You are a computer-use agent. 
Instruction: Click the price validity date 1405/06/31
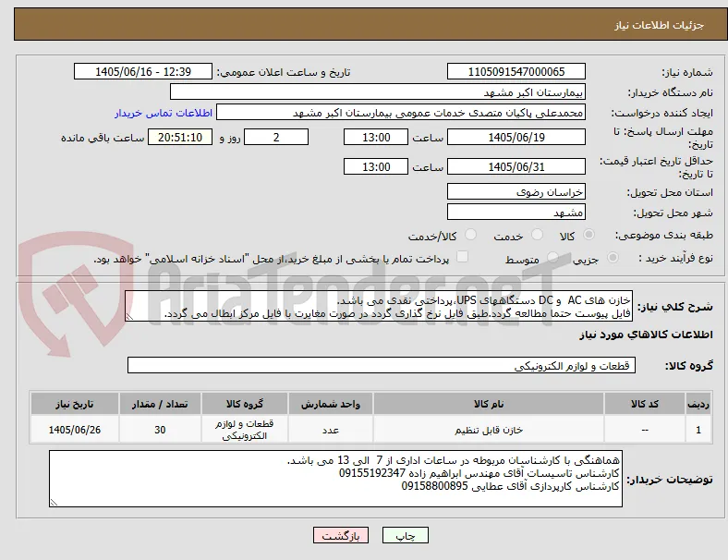[516, 166]
